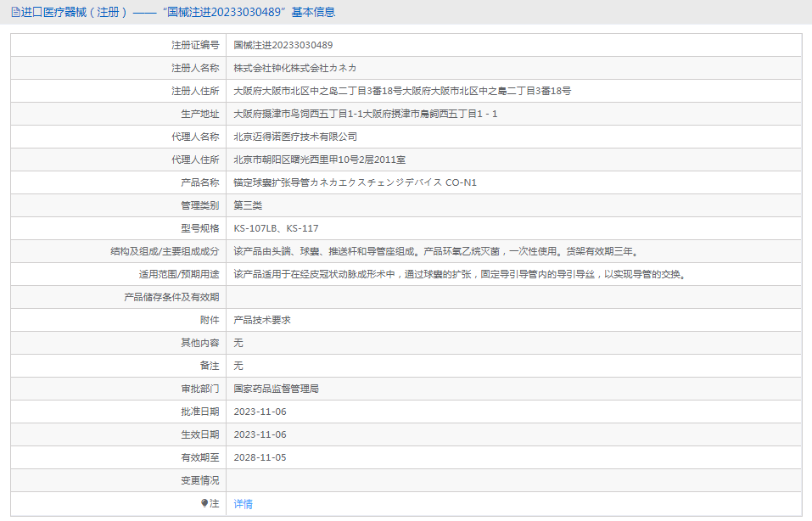The image size is (812, 521).
Task: Select attachment value 产品技术要求
Action: (262, 320)
